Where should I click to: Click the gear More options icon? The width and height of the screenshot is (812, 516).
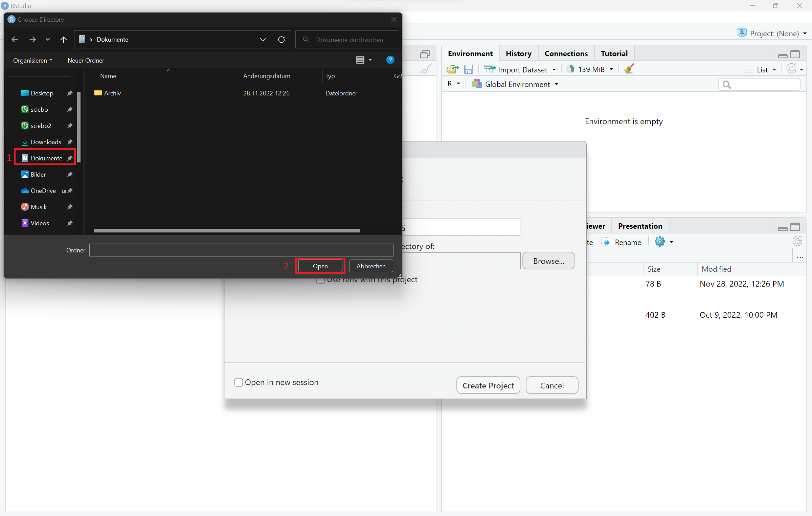pos(660,242)
